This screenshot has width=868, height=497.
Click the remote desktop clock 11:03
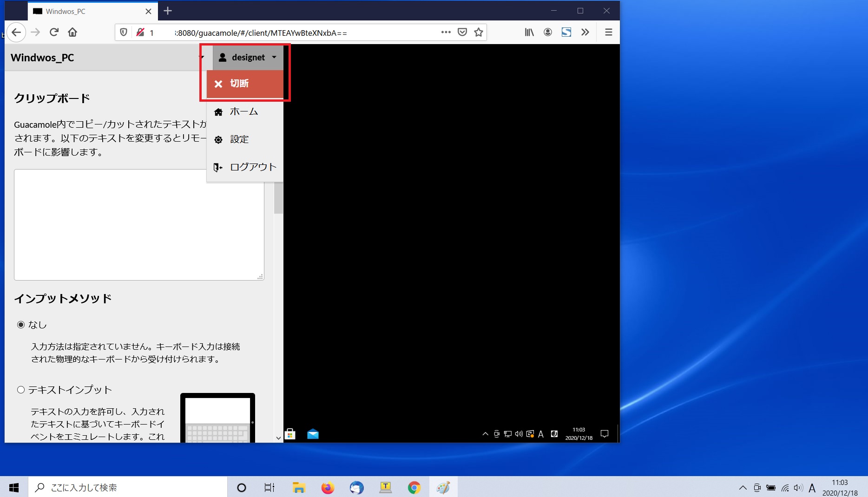pos(579,434)
